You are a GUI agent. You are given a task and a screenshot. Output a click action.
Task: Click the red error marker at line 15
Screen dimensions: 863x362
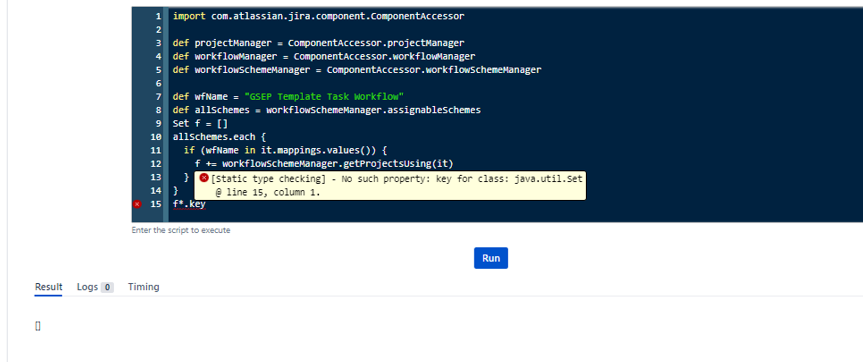137,204
